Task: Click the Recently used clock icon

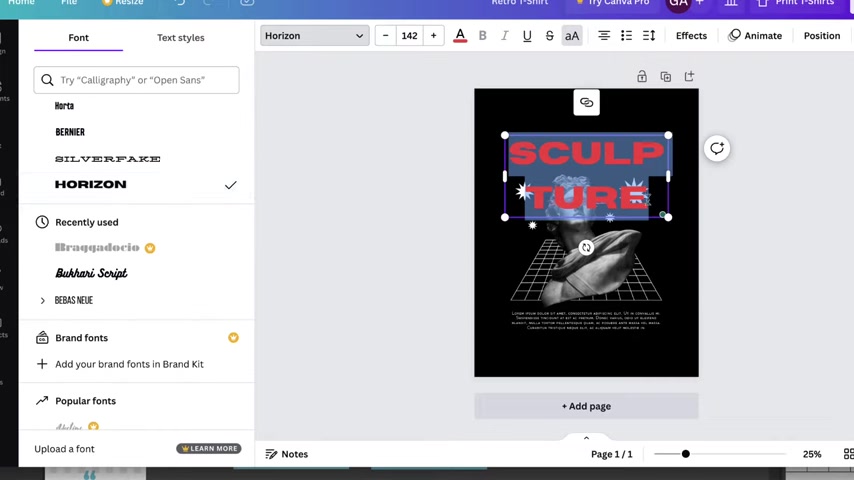Action: [x=42, y=222]
